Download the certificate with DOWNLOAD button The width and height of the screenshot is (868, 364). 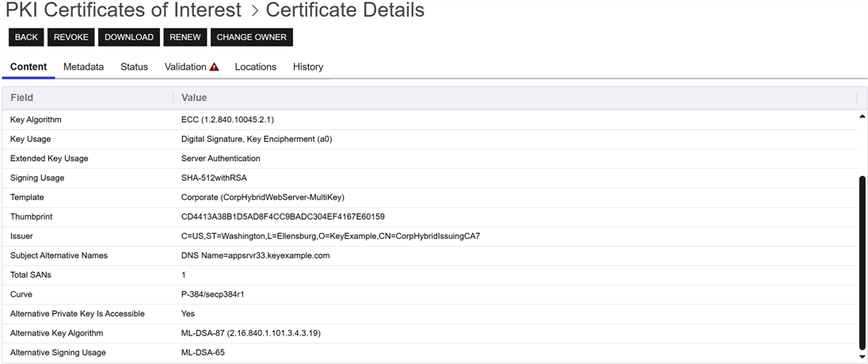pyautogui.click(x=129, y=37)
